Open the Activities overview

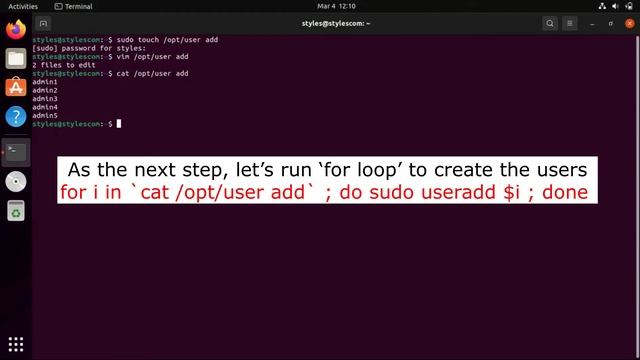tap(23, 6)
